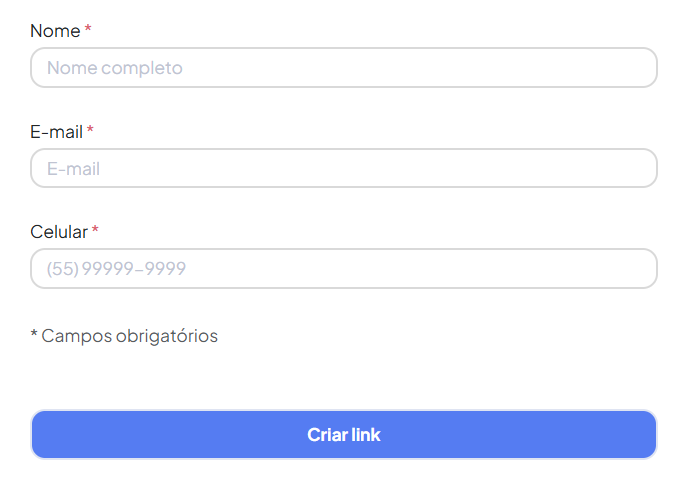683x483 pixels.
Task: Click the Celular phone number field
Action: (343, 268)
